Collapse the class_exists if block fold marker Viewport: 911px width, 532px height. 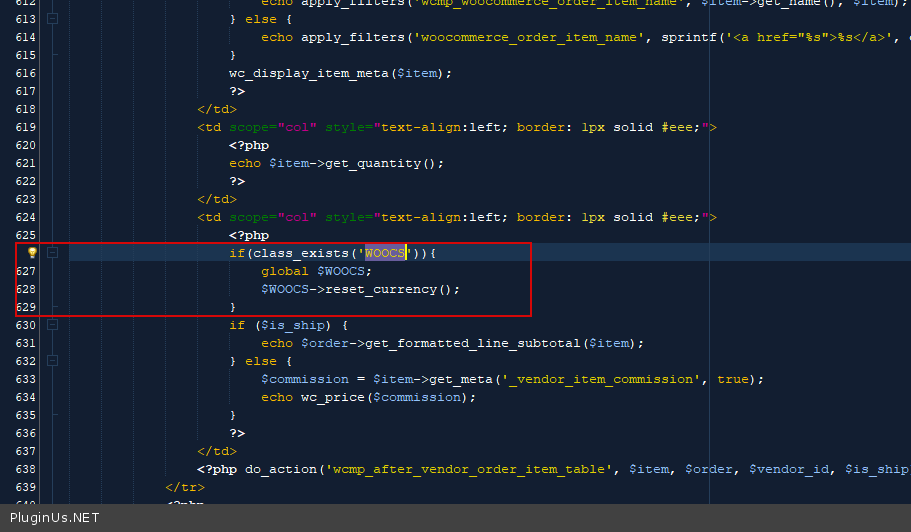coord(52,253)
